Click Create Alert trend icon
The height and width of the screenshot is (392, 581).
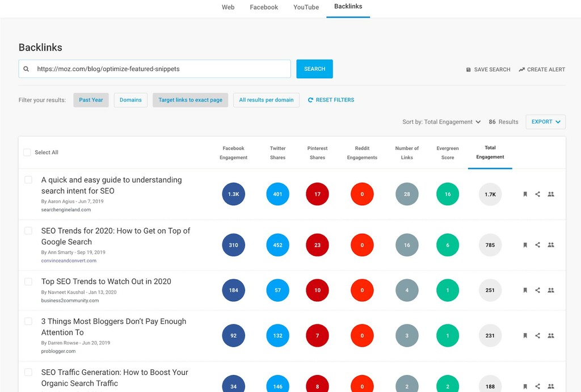click(x=521, y=70)
